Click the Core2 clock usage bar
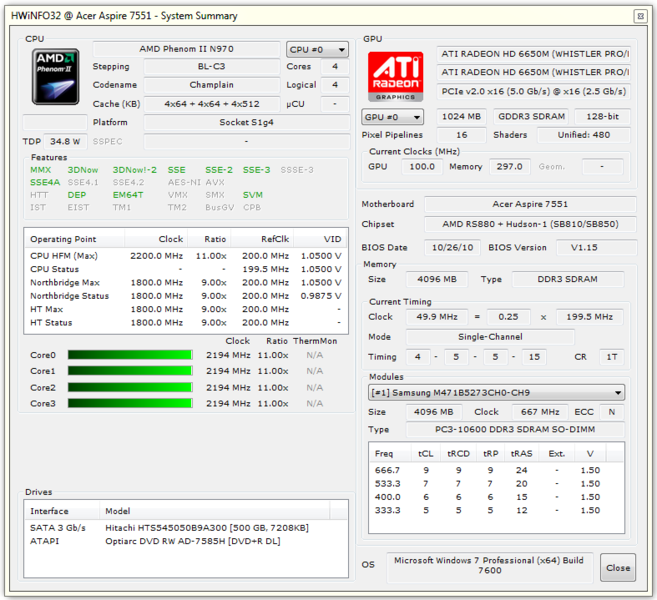657x600 pixels. click(x=130, y=387)
